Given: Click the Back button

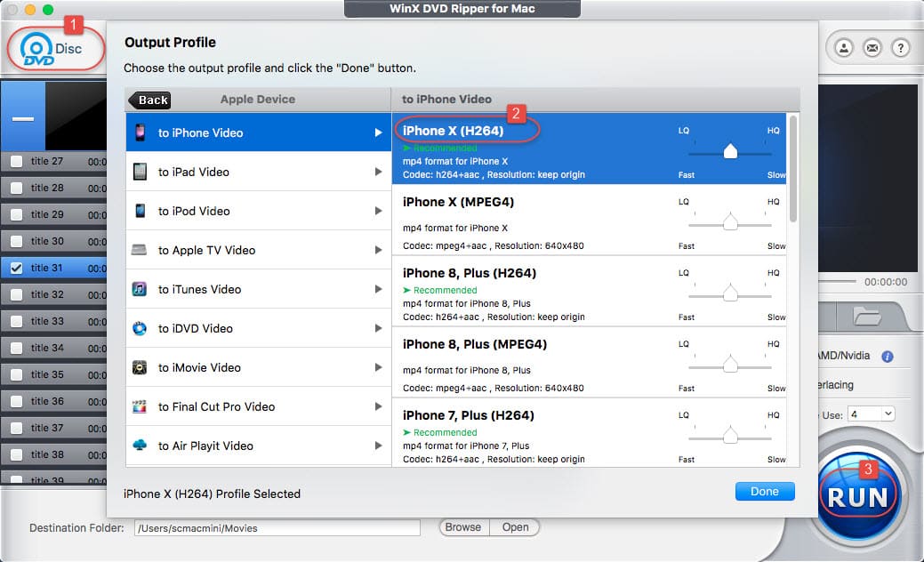Looking at the screenshot, I should (149, 100).
